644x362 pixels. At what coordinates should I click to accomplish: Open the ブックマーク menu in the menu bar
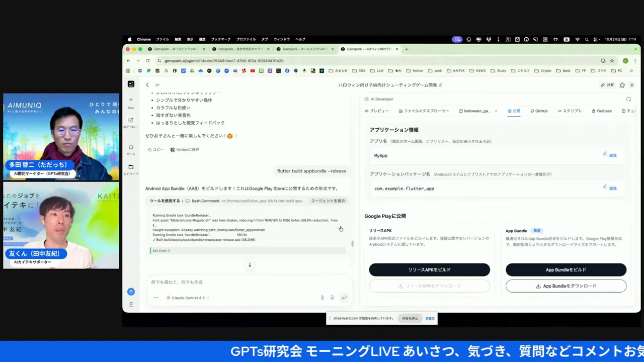pos(221,39)
